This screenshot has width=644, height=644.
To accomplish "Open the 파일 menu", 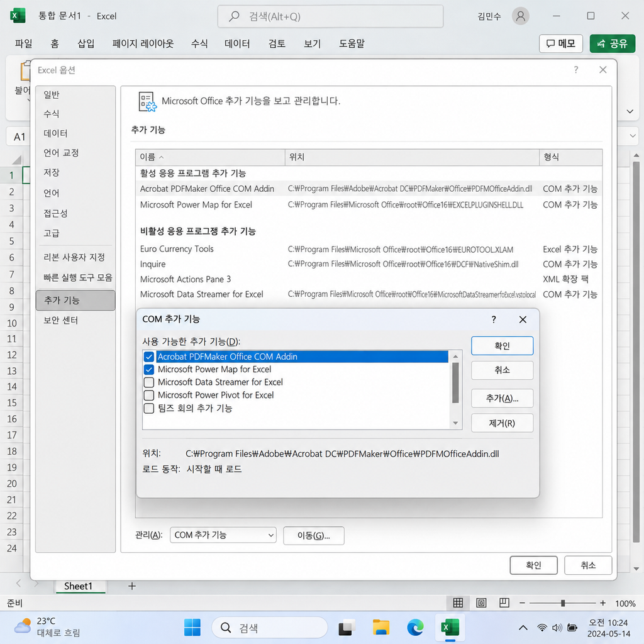I will click(23, 43).
